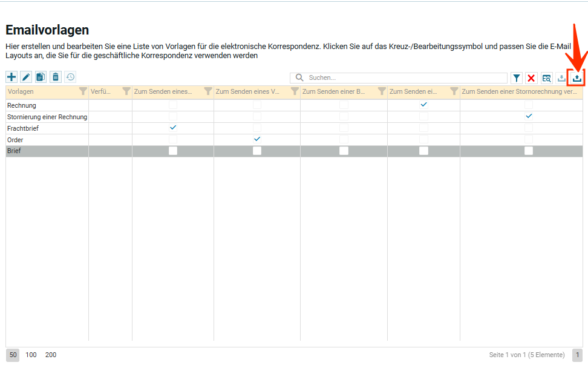
Task: Click the copy template icon
Action: click(41, 77)
